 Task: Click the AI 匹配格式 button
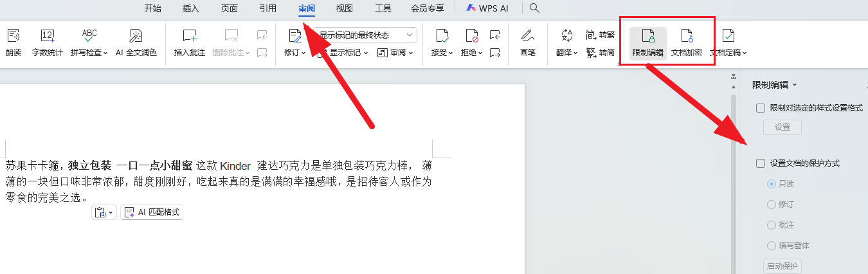152,212
